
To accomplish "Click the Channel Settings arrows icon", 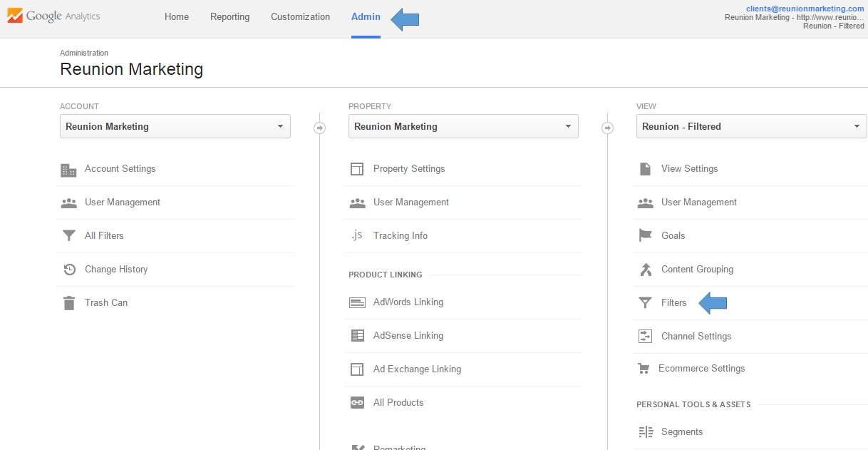I will click(645, 336).
